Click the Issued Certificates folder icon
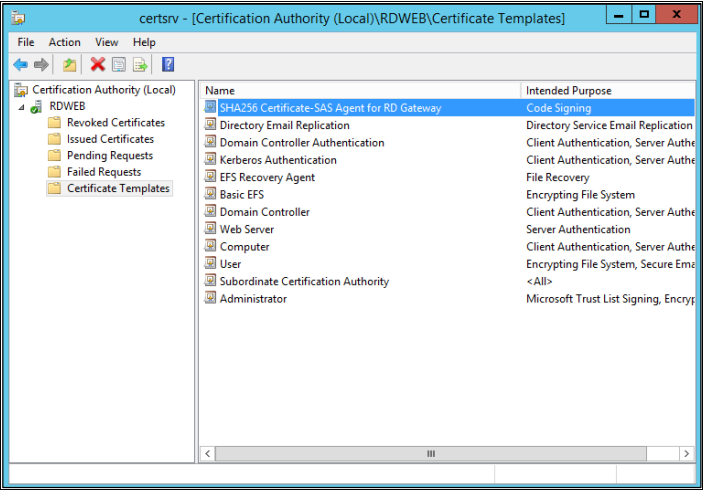 coord(54,139)
